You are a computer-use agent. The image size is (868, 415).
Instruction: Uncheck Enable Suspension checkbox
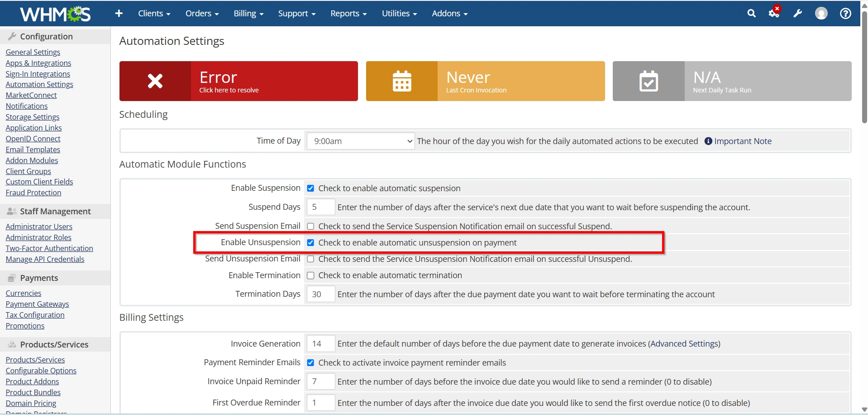click(310, 188)
